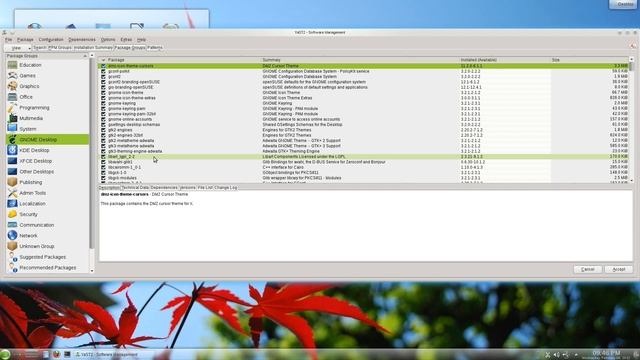The width and height of the screenshot is (640, 360).
Task: Open the Dependencies details tab
Action: pos(164,188)
